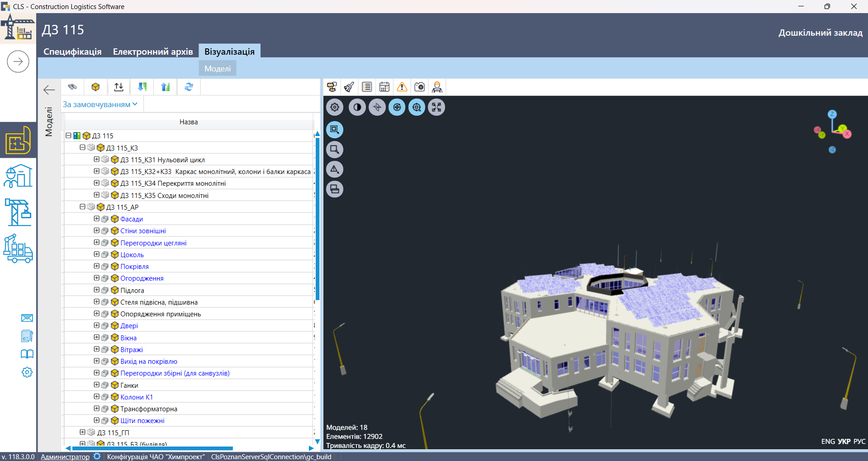Expand the Вікна node
868x461 pixels.
(x=96, y=337)
